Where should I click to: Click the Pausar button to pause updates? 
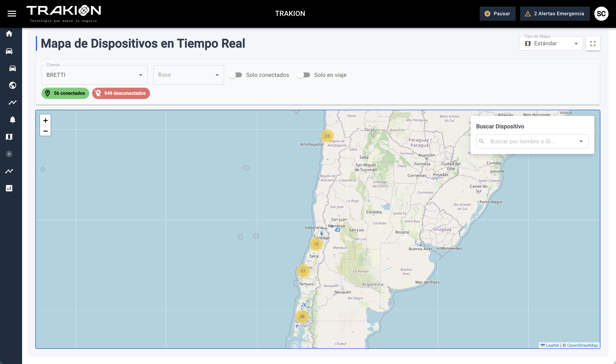click(x=498, y=13)
